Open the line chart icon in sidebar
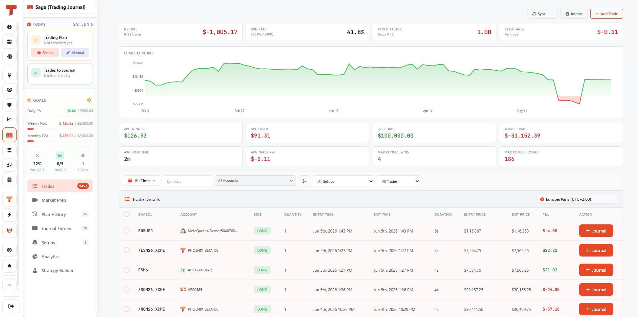 (x=9, y=119)
